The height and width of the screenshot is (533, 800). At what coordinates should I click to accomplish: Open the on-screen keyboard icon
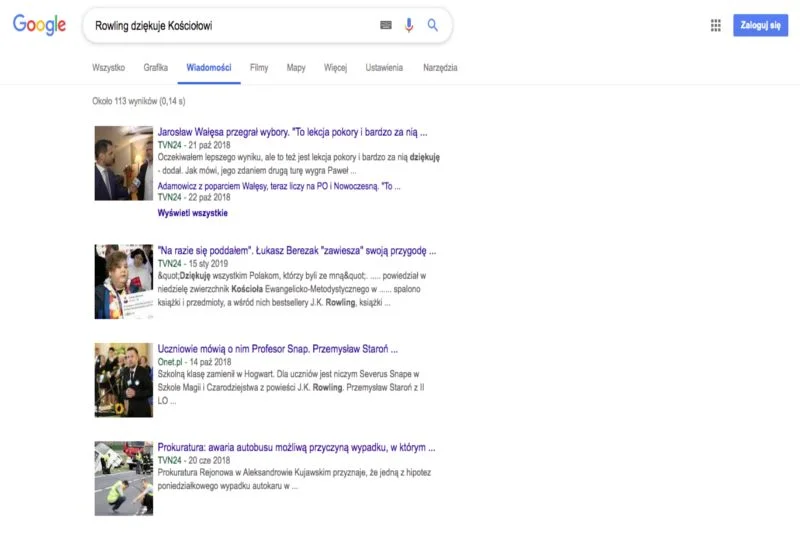(386, 25)
